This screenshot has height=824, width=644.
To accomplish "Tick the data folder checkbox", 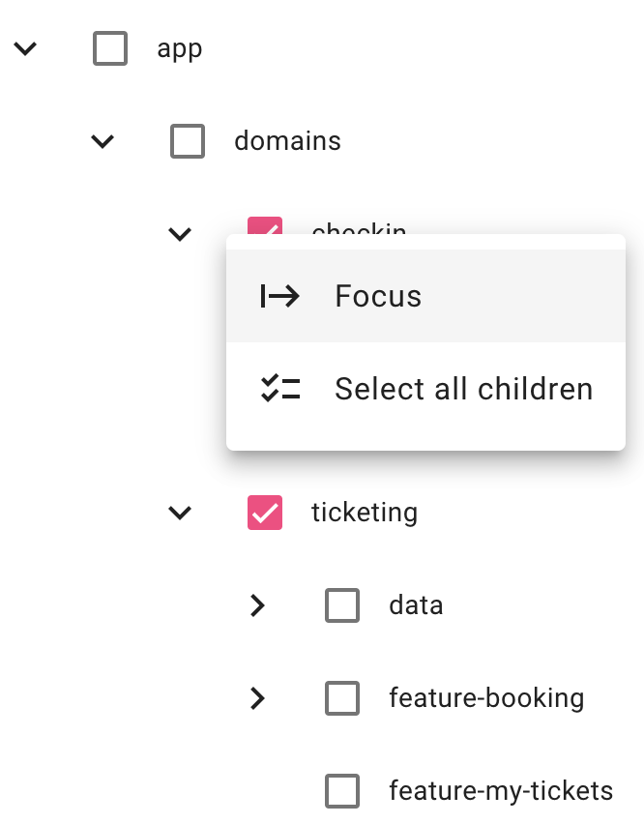I will tap(342, 605).
